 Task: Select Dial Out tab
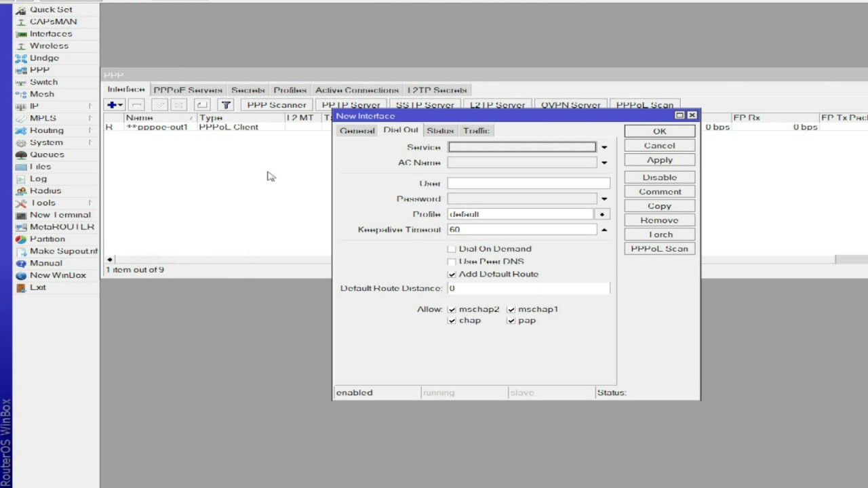pos(401,130)
